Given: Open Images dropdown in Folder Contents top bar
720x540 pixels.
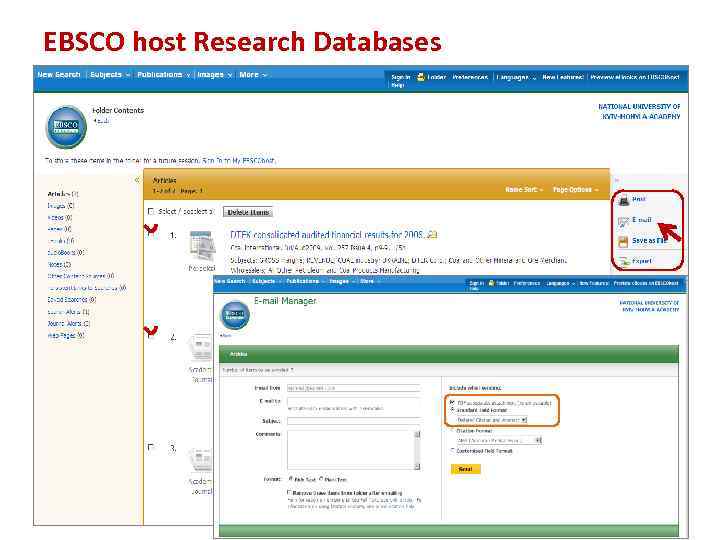Looking at the screenshot, I should point(214,74).
